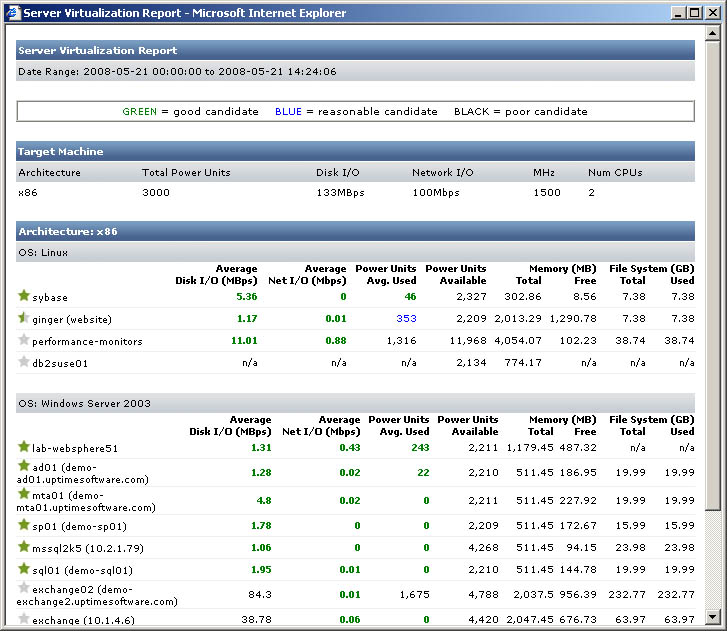This screenshot has height=631, width=727.
Task: Click the GREEN legend label
Action: (140, 112)
